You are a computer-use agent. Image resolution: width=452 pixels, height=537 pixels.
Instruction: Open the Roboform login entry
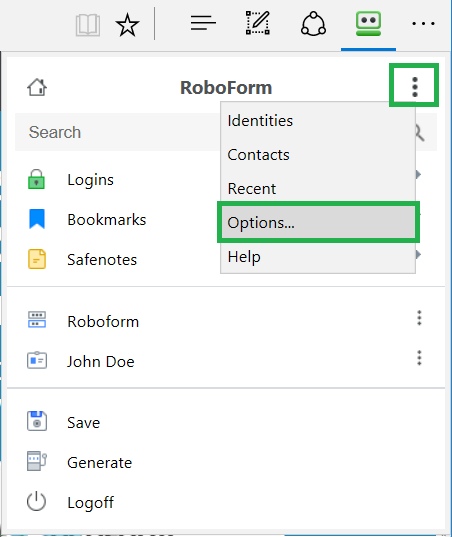click(103, 322)
